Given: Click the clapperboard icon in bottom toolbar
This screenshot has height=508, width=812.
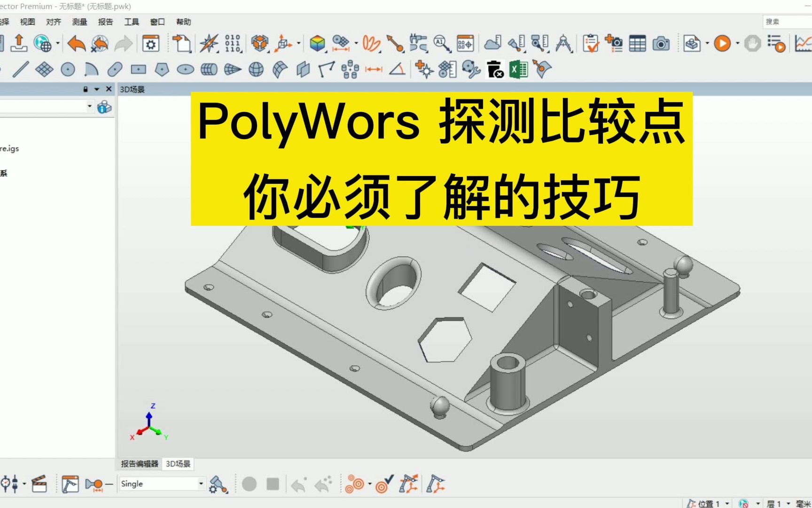Looking at the screenshot, I should point(39,484).
